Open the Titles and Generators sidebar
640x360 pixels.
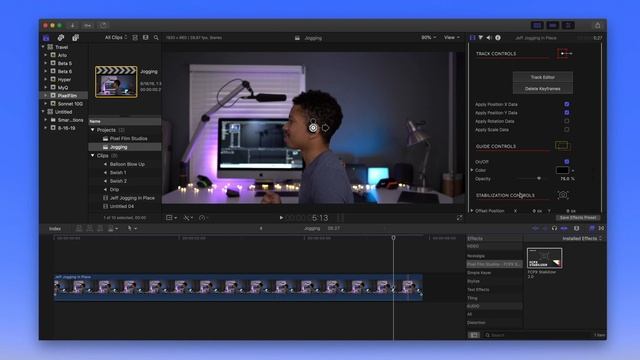(x=76, y=38)
